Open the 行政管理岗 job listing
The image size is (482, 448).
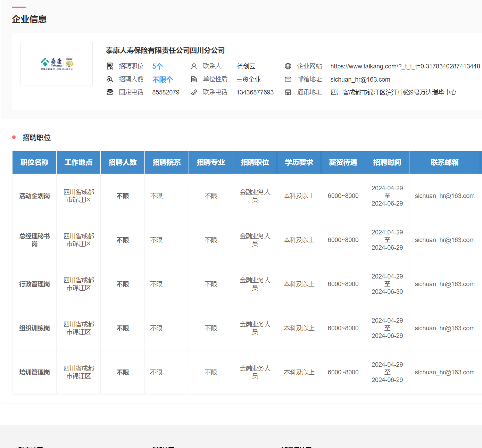[x=34, y=284]
